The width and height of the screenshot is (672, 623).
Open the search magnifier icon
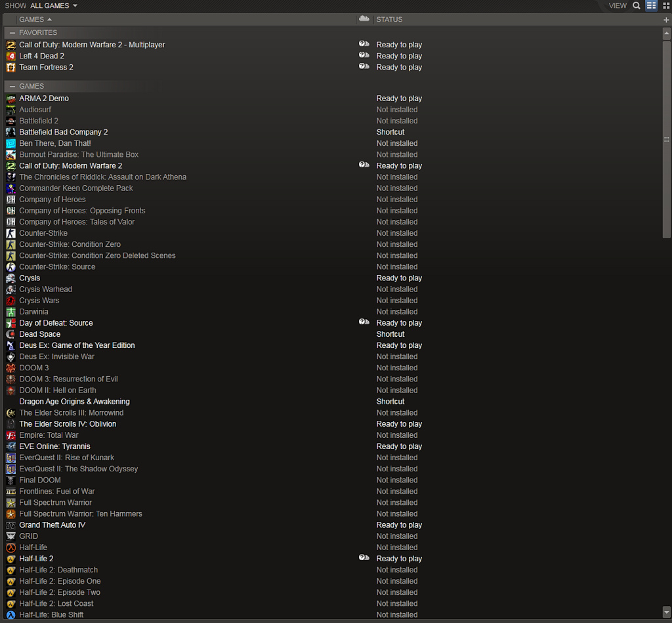(x=637, y=5)
